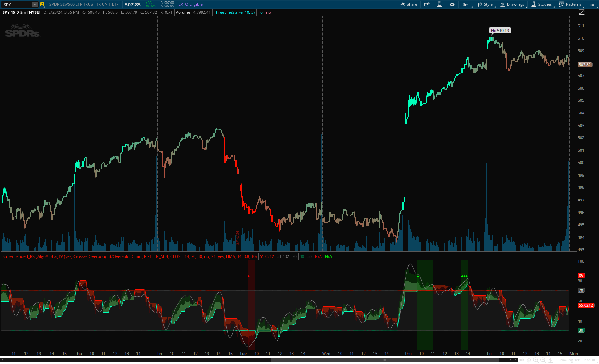Open the Studies menu
Image resolution: width=599 pixels, height=364 pixels.
(542, 4)
